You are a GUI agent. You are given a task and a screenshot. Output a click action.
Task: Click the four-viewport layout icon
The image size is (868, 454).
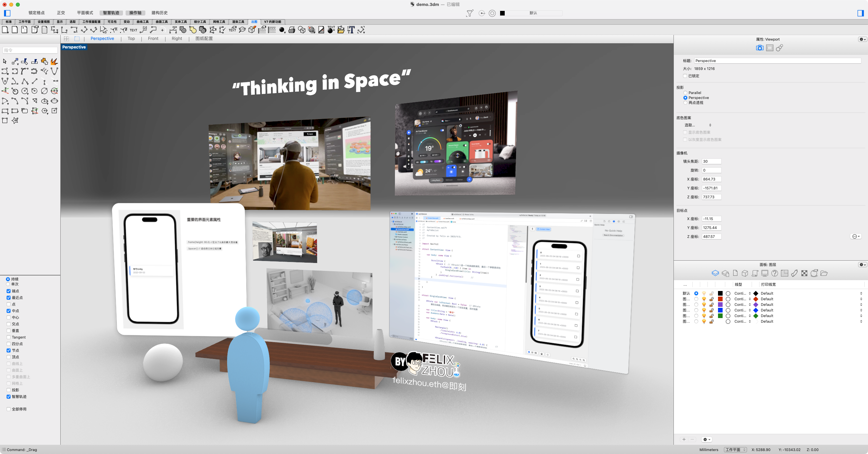point(66,39)
